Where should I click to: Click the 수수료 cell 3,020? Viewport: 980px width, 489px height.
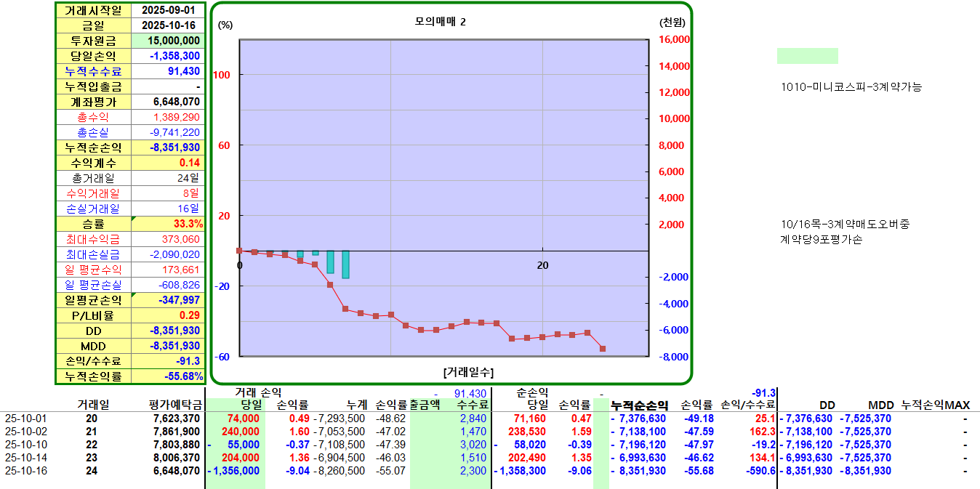pos(473,445)
